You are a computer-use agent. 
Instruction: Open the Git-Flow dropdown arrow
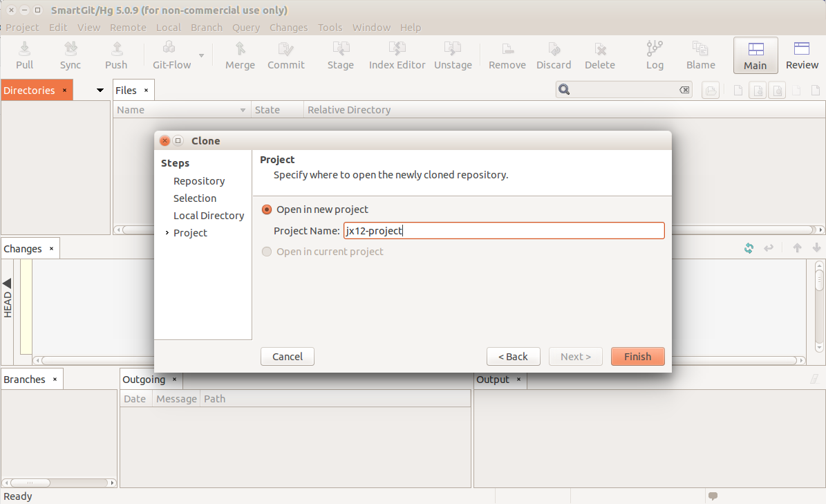[x=201, y=55]
